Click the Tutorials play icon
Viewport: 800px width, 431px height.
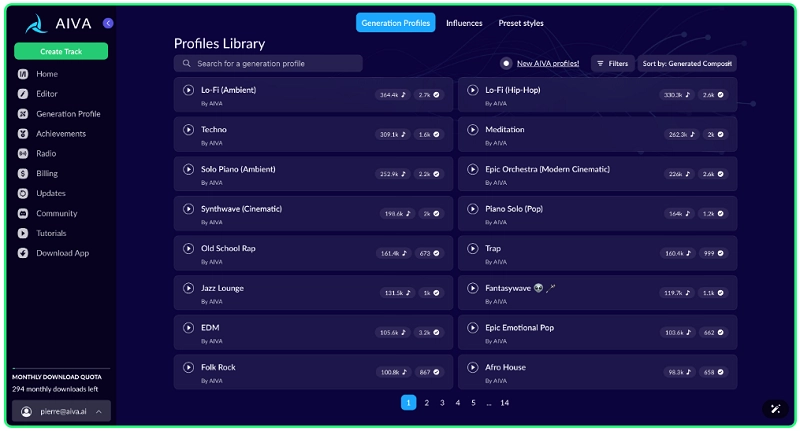click(x=23, y=233)
